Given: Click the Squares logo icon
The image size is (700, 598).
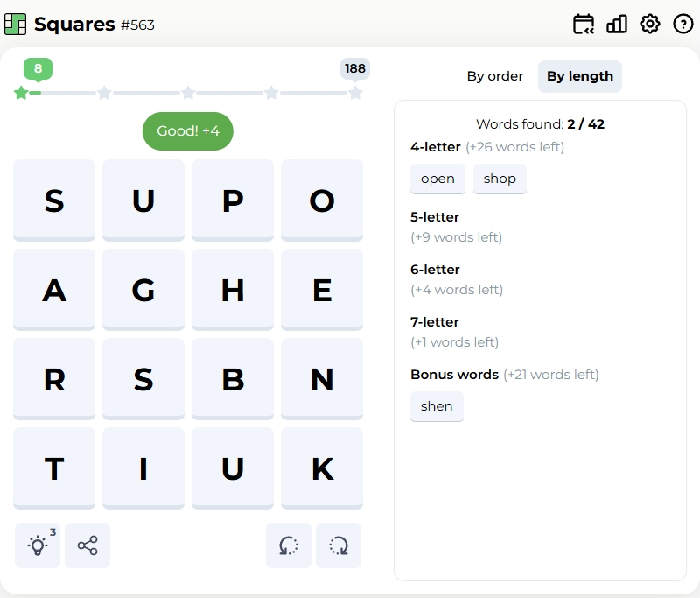Looking at the screenshot, I should click(16, 25).
